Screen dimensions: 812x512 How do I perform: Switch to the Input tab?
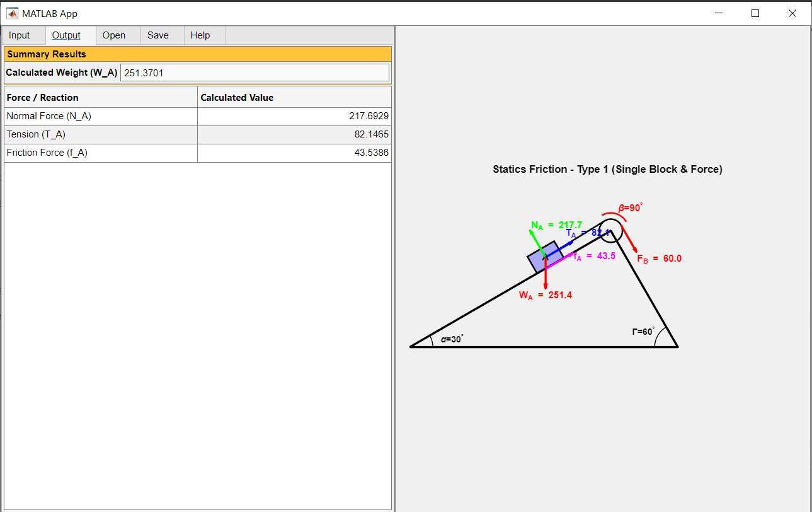23,35
